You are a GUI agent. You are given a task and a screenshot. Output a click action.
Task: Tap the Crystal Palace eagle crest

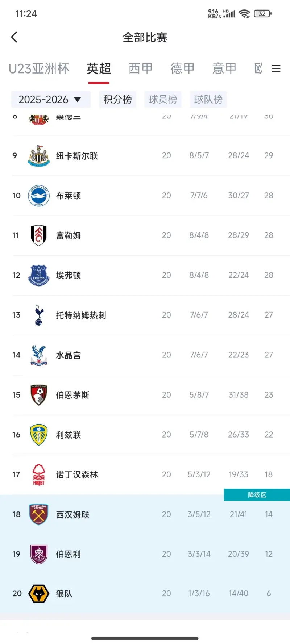pos(39,355)
